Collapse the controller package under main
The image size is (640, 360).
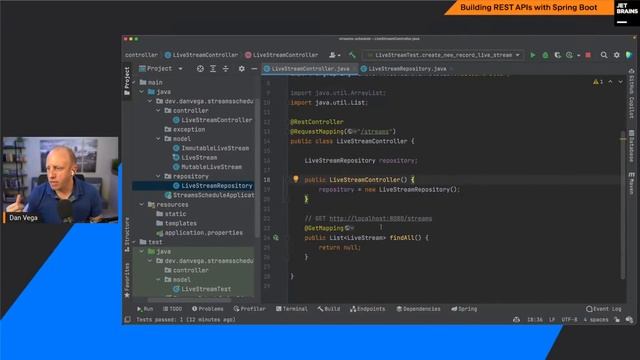(x=158, y=111)
